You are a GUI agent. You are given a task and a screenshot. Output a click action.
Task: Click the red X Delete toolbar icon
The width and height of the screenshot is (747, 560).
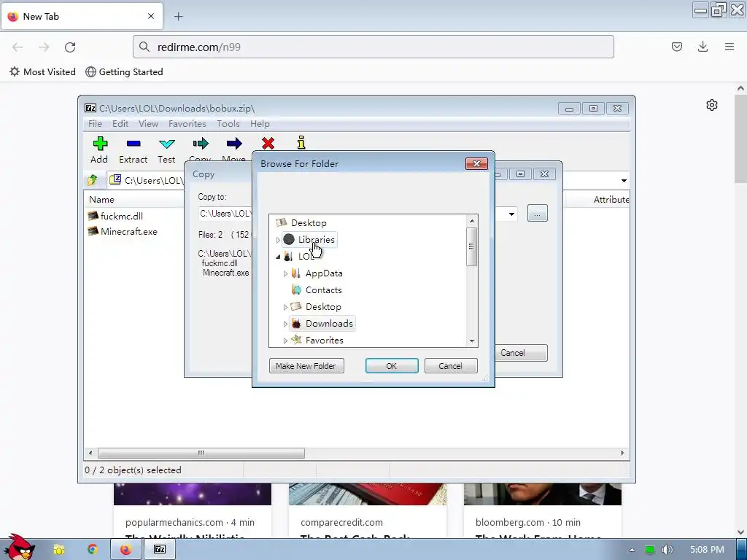[x=268, y=144]
